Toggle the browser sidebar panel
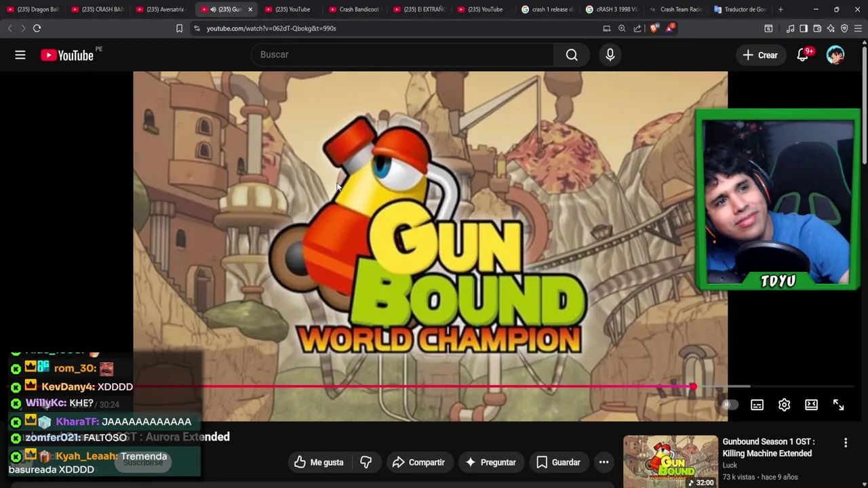Screen dimensions: 868x488 point(804,28)
